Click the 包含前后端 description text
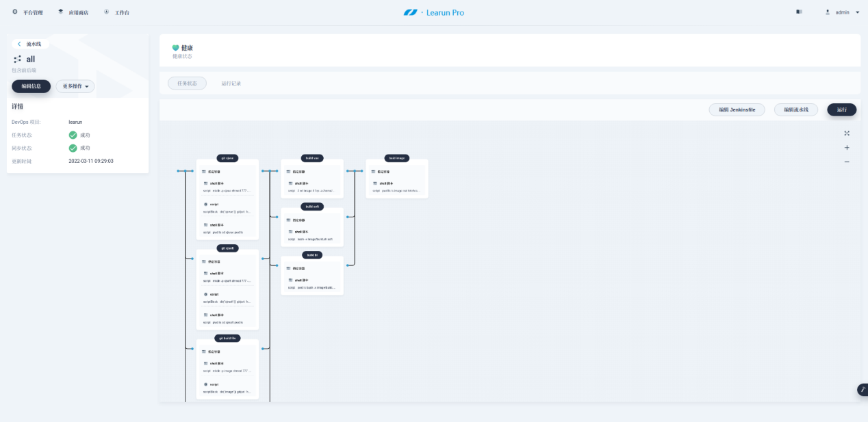868x422 pixels. click(24, 70)
